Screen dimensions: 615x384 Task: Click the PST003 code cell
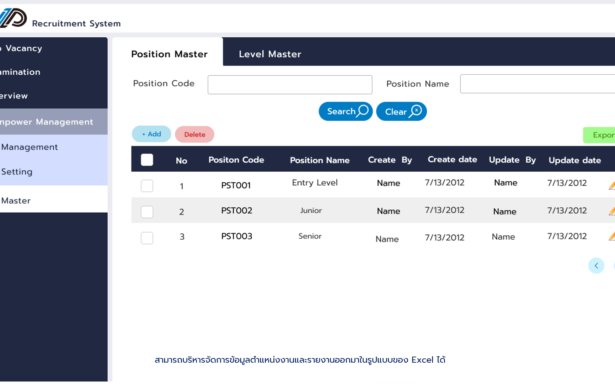237,236
